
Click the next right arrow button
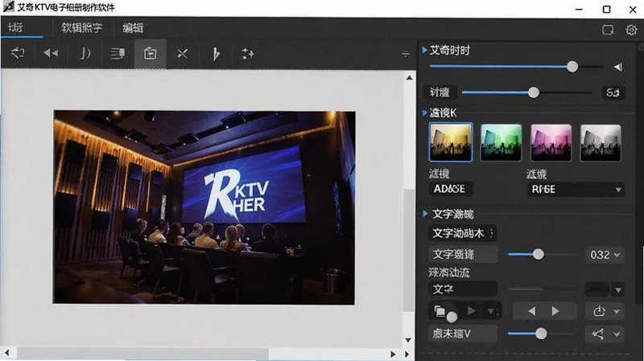click(x=555, y=311)
